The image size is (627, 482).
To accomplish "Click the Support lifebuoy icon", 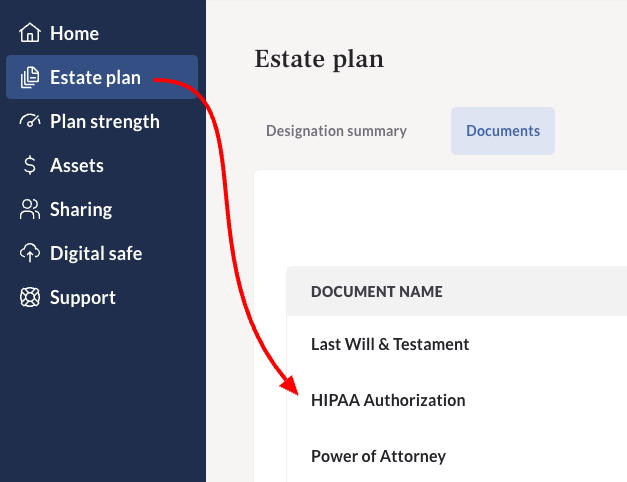I will pos(30,297).
